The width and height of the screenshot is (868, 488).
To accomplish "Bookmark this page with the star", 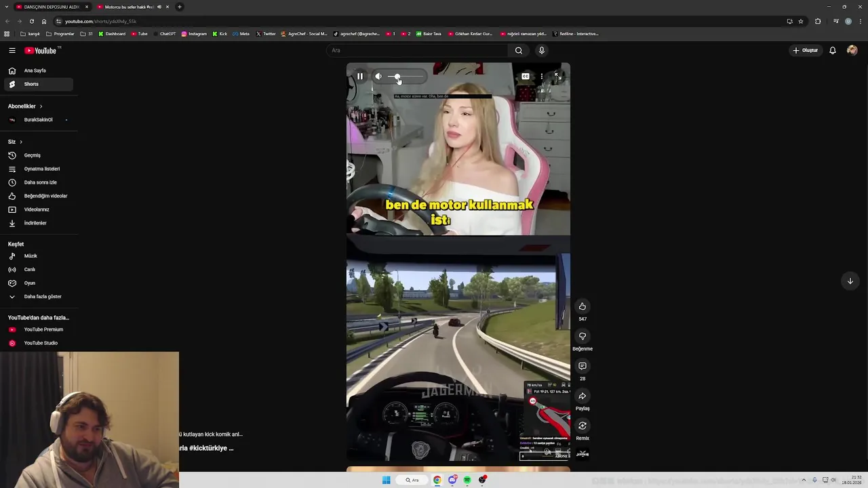I will click(801, 21).
